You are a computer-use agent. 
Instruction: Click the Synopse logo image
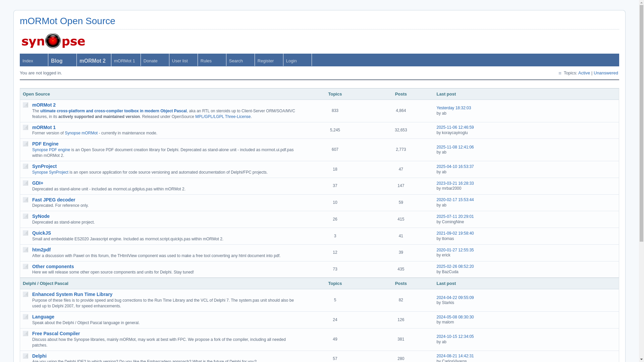pos(53,41)
